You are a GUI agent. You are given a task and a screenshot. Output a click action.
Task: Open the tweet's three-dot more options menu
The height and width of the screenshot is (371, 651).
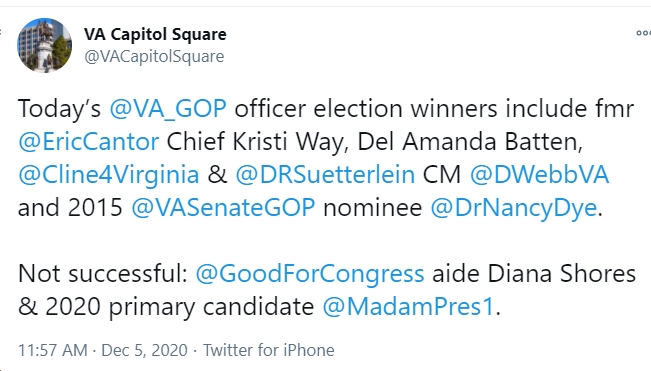[x=644, y=33]
